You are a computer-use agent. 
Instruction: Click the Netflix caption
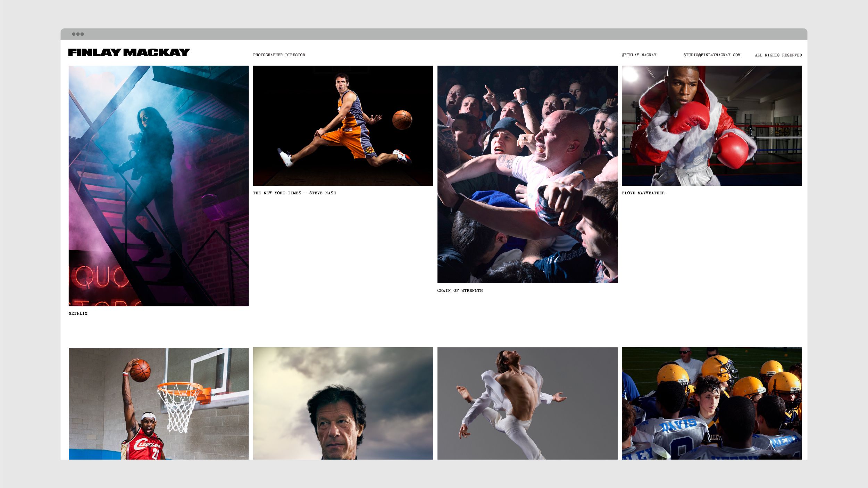click(x=78, y=313)
